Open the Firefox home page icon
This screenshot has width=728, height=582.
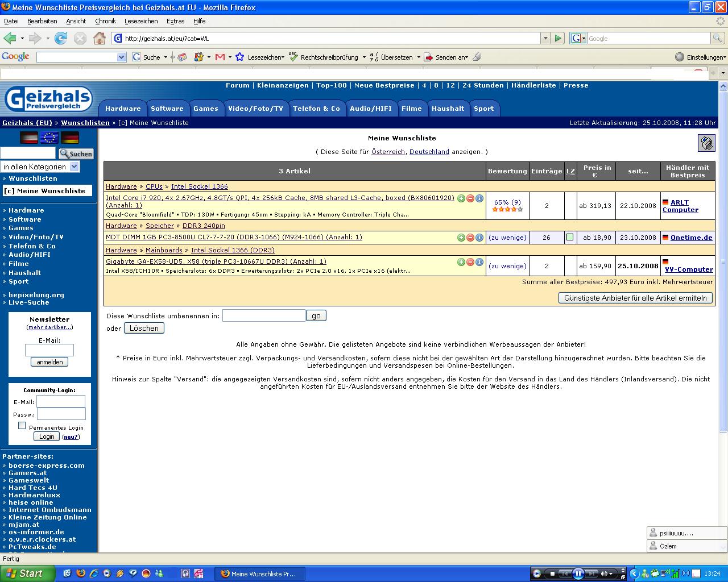(x=100, y=38)
